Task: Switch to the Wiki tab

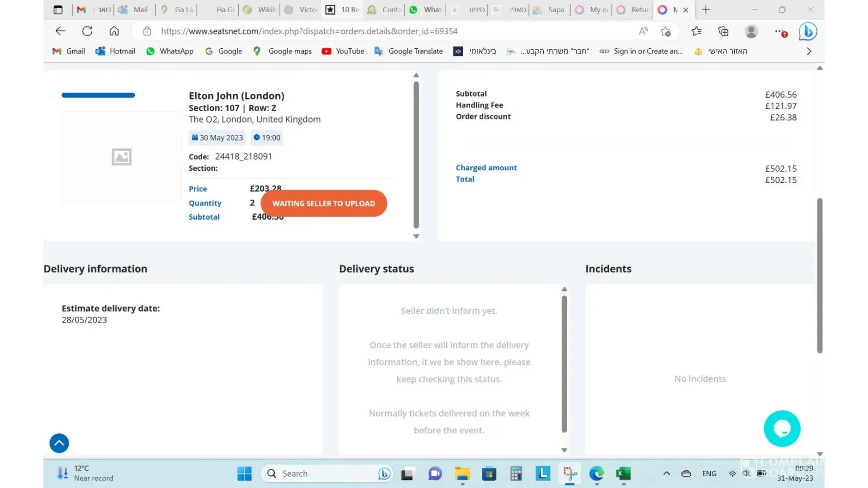Action: [261, 10]
